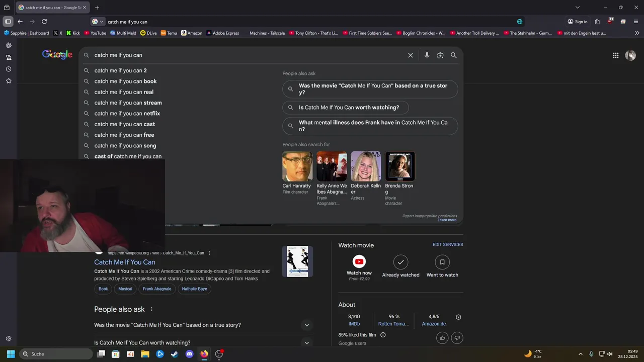Reload the page
644x362 pixels.
44,22
